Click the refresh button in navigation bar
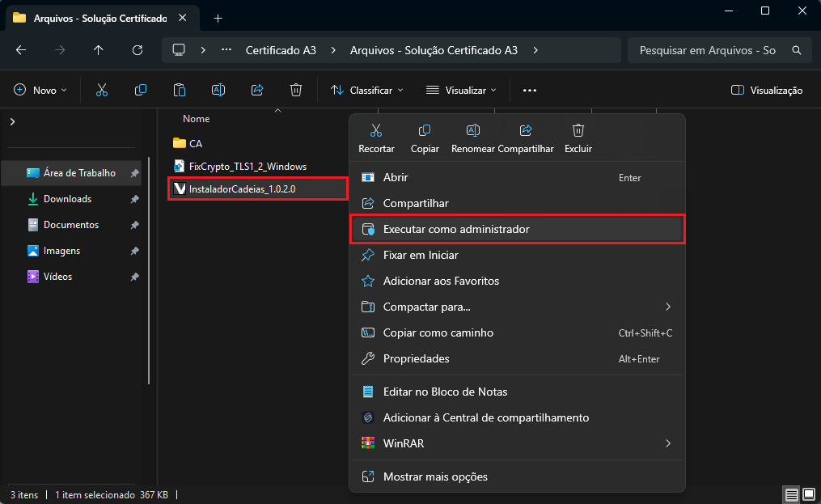821x504 pixels. (138, 50)
